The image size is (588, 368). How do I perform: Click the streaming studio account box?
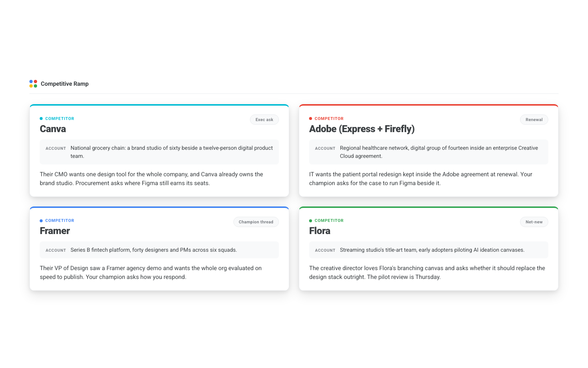pos(429,250)
